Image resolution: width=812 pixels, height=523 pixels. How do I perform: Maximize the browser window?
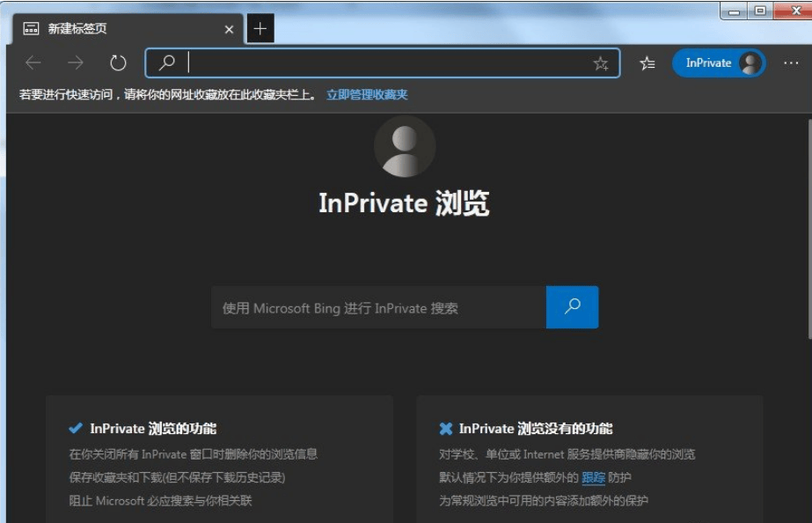pos(760,11)
